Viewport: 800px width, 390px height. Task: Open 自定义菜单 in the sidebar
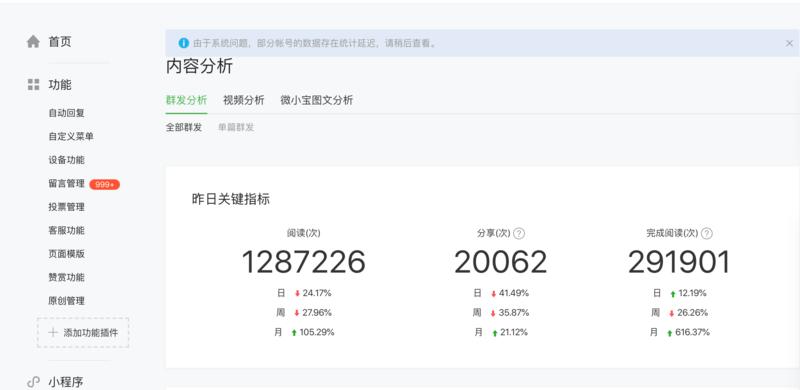[x=71, y=137]
